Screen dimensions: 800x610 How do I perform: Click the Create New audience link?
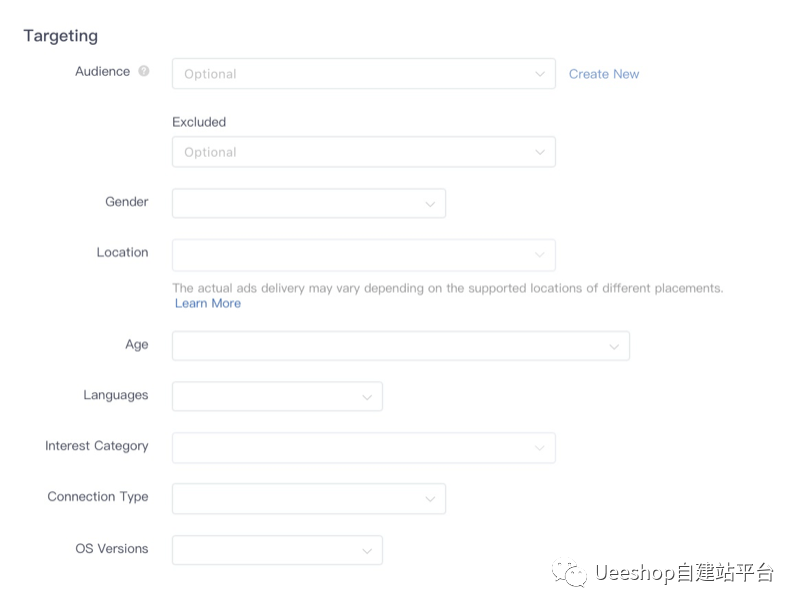(604, 74)
